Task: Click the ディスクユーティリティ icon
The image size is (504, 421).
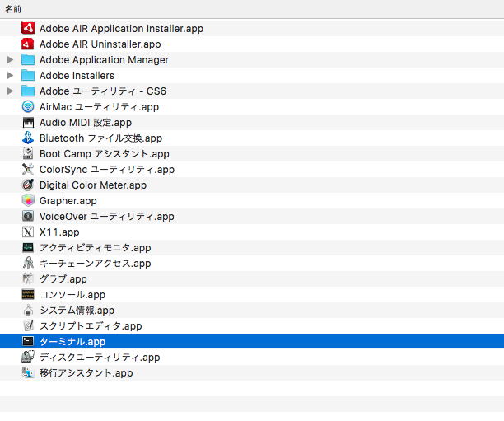Action: [x=28, y=357]
